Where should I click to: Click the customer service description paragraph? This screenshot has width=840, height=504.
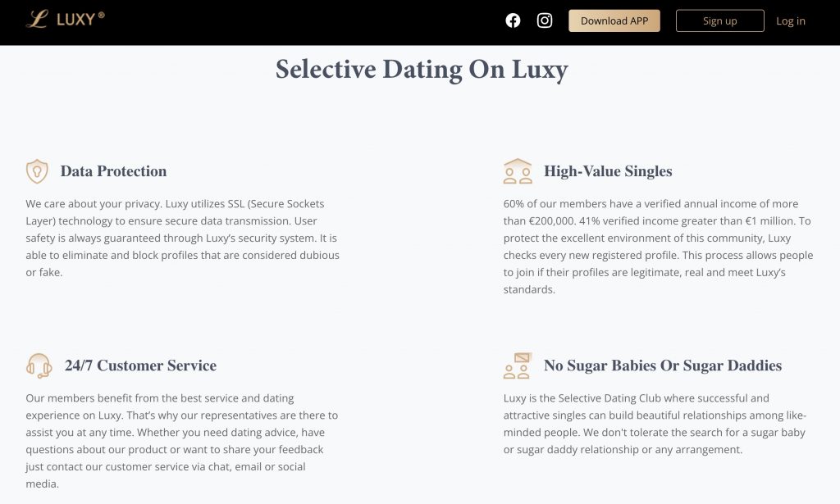(182, 441)
